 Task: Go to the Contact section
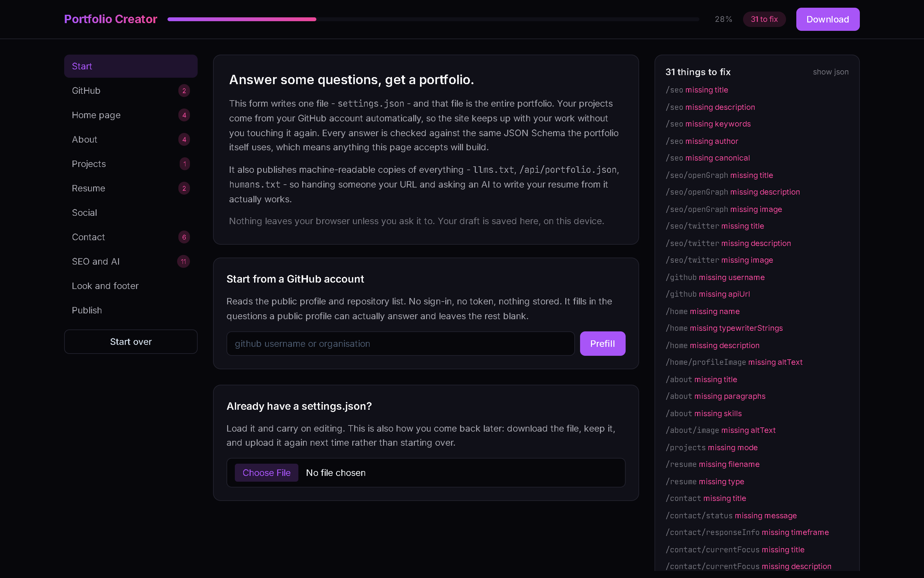(x=131, y=237)
